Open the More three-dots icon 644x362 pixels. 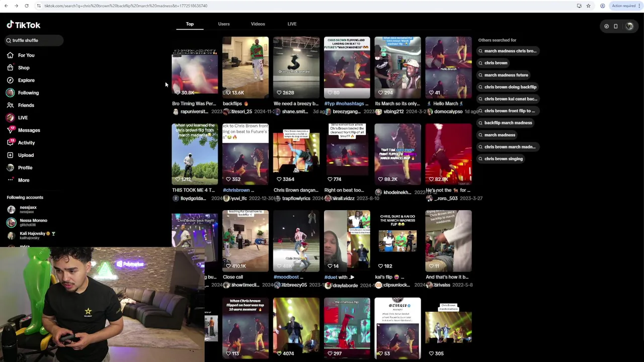(10, 180)
